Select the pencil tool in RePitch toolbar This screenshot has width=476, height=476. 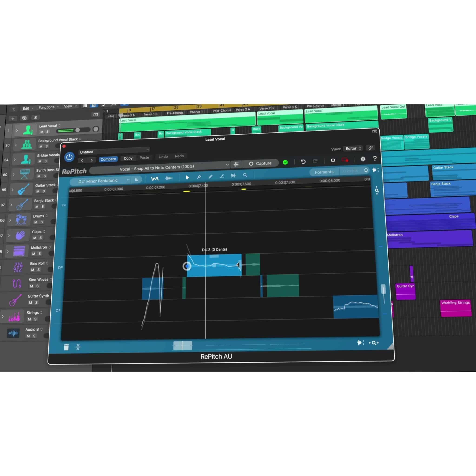pyautogui.click(x=210, y=176)
